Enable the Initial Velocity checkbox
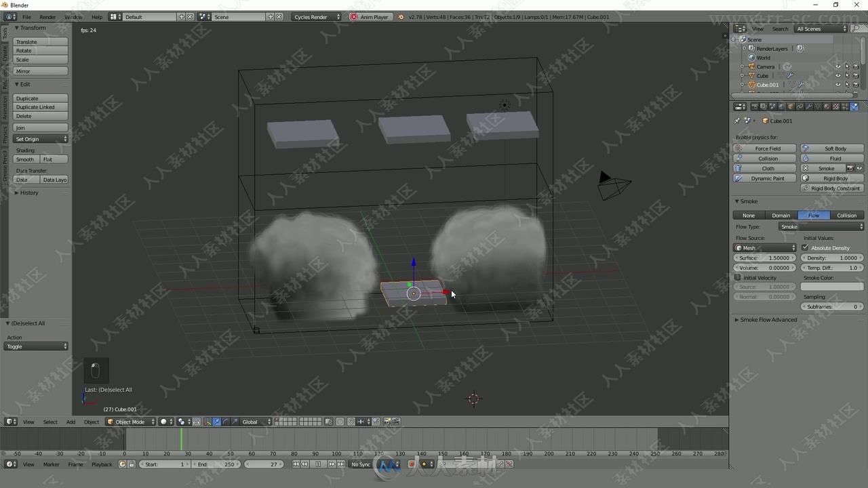This screenshot has width=868, height=488. (x=738, y=278)
